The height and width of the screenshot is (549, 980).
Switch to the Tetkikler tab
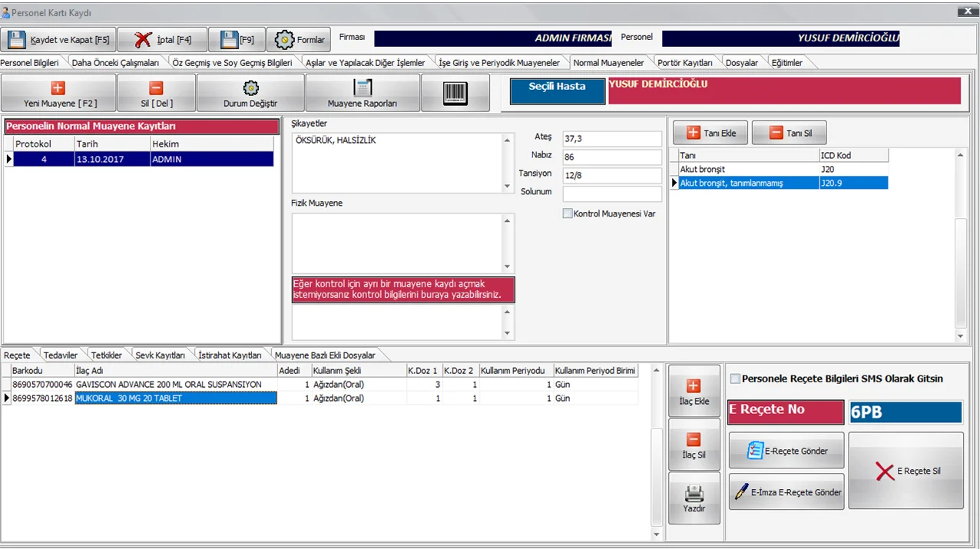[107, 356]
